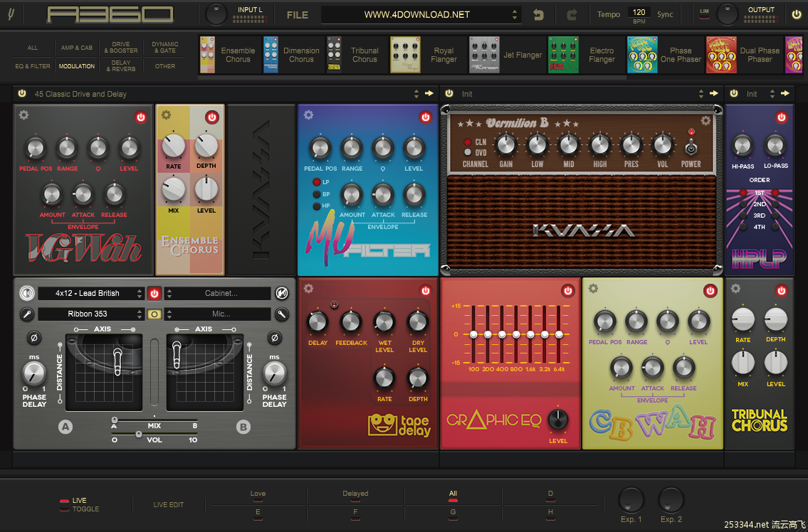Invert phase on cabinet B
Viewport: 808px width, 532px height.
pyautogui.click(x=275, y=338)
